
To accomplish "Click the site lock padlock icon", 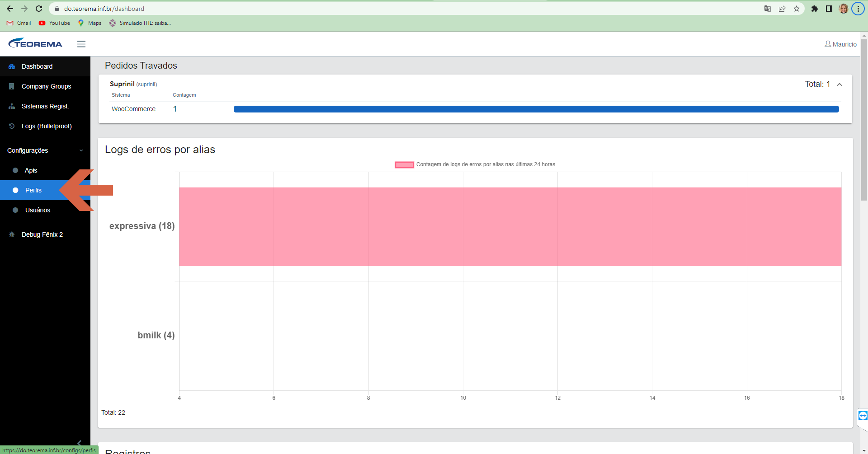I will point(57,9).
